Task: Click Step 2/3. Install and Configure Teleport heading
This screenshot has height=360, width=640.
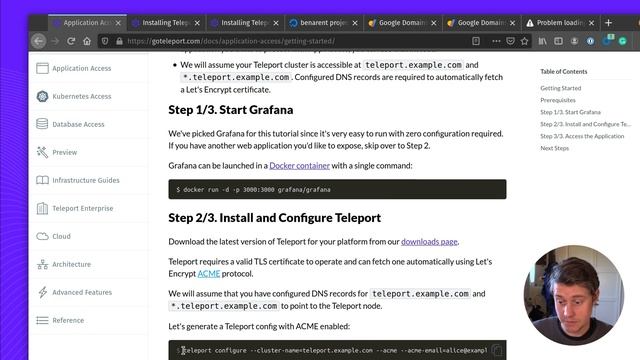Action: point(274,218)
